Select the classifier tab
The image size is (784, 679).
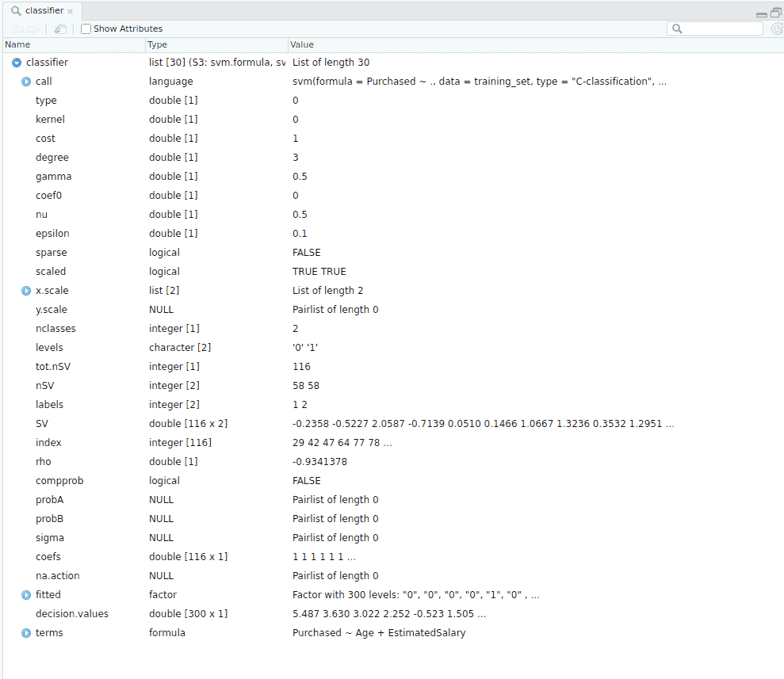(x=42, y=10)
